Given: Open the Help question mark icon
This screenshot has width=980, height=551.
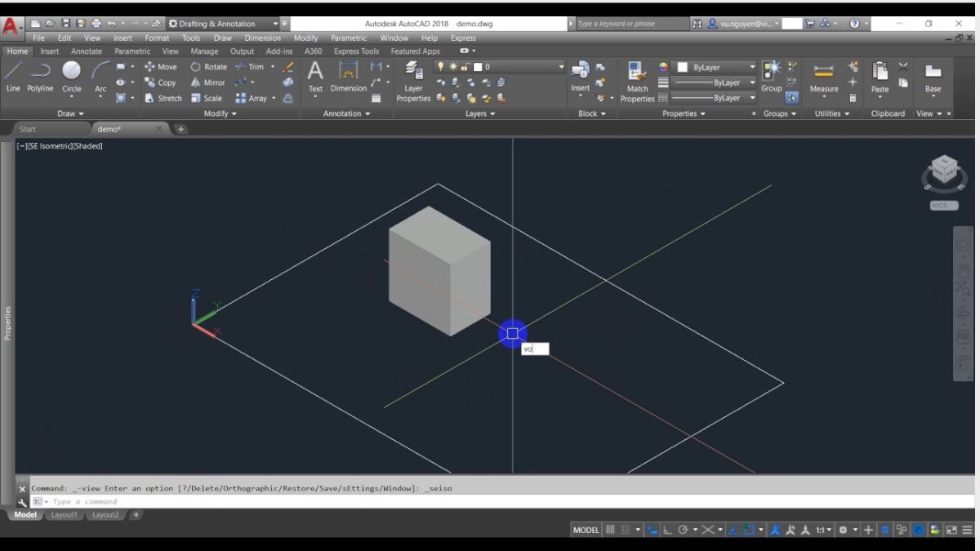Looking at the screenshot, I should (x=854, y=24).
